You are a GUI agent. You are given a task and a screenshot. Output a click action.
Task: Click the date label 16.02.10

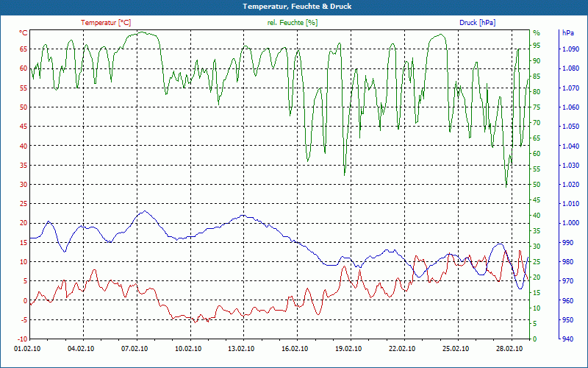coord(295,349)
